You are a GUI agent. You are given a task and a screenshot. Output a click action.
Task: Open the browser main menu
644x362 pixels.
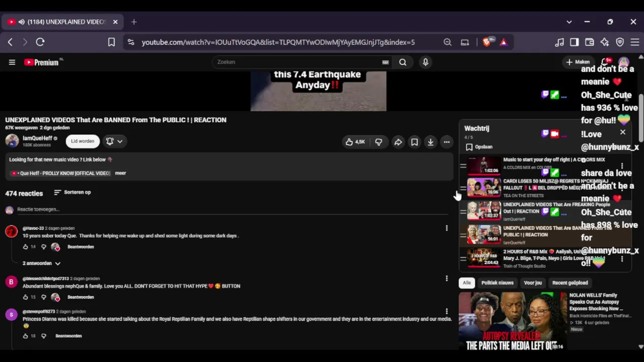[635, 42]
